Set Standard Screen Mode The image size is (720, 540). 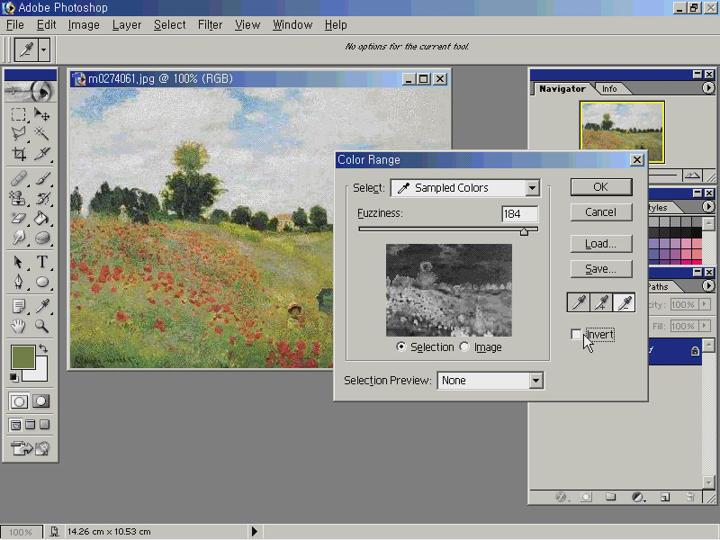pyautogui.click(x=16, y=425)
